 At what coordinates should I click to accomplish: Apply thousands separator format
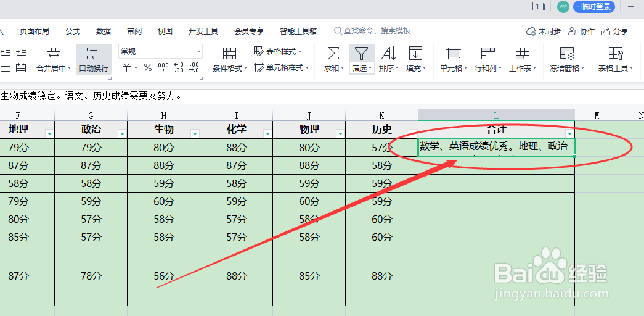163,67
